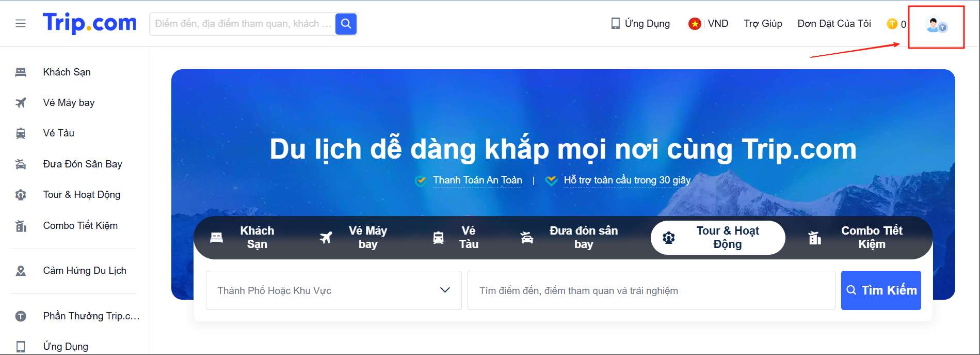Screen dimensions: 980x355
Task: Click the airplane icon in sidebar
Action: pyautogui.click(x=21, y=102)
